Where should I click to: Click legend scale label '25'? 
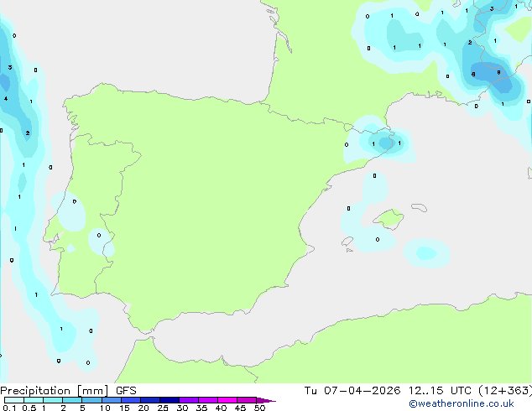(163, 408)
